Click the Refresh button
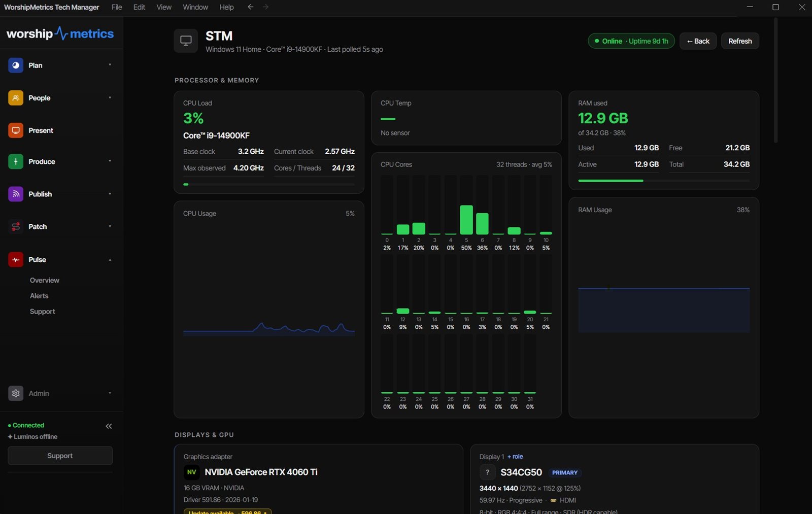This screenshot has height=514, width=812. click(x=740, y=41)
